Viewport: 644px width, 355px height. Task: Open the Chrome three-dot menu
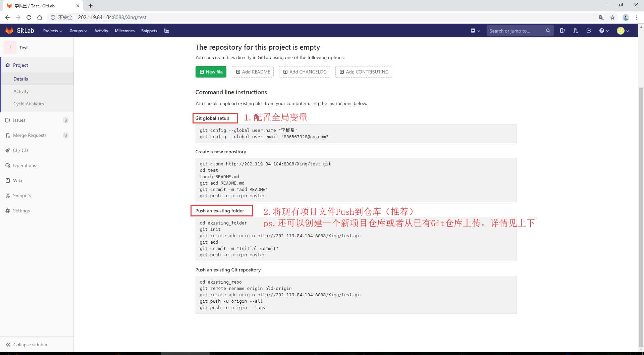tap(637, 17)
